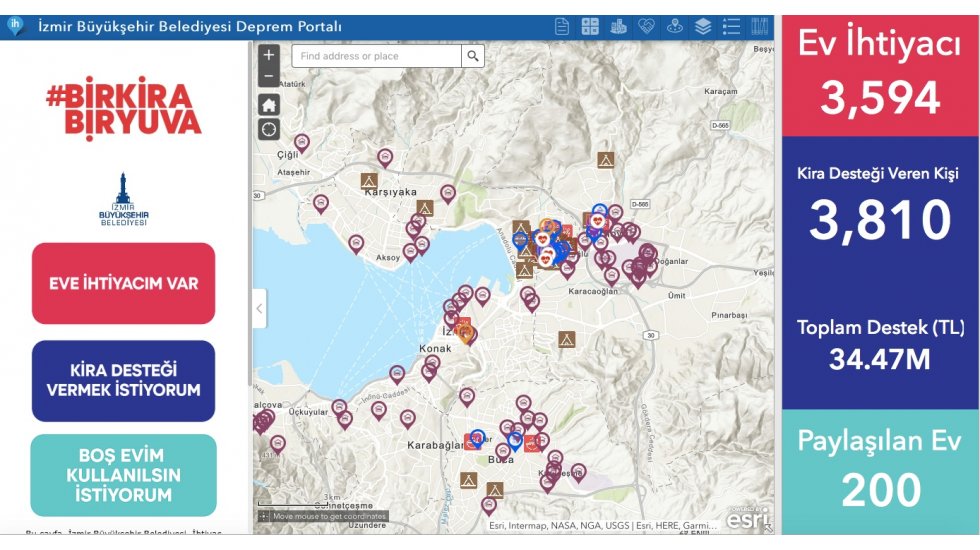The height and width of the screenshot is (550, 980).
Task: Show the map legend icon
Action: [x=731, y=26]
